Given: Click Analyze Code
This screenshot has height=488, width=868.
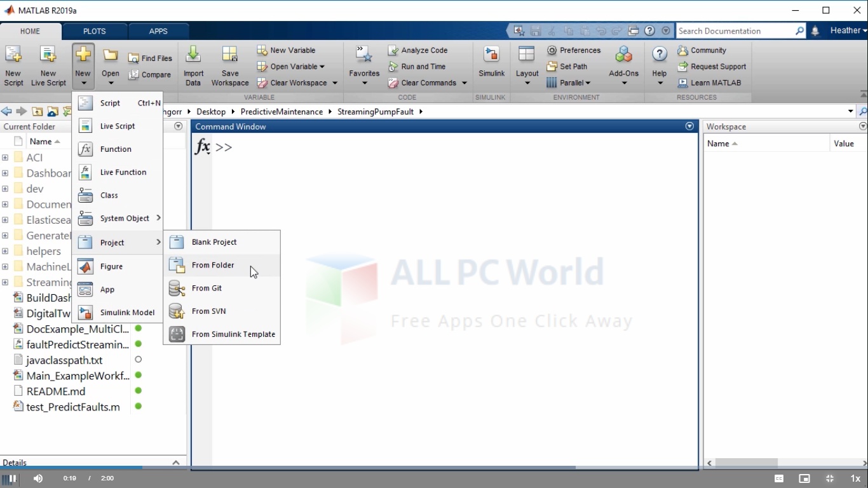Looking at the screenshot, I should (418, 50).
